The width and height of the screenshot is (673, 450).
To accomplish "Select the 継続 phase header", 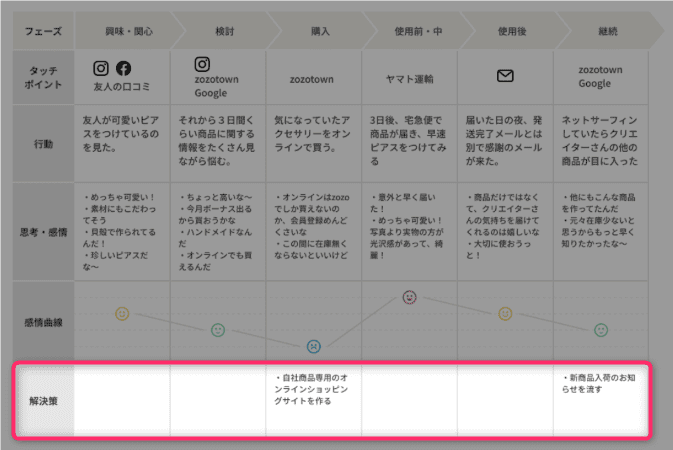I will 601,31.
